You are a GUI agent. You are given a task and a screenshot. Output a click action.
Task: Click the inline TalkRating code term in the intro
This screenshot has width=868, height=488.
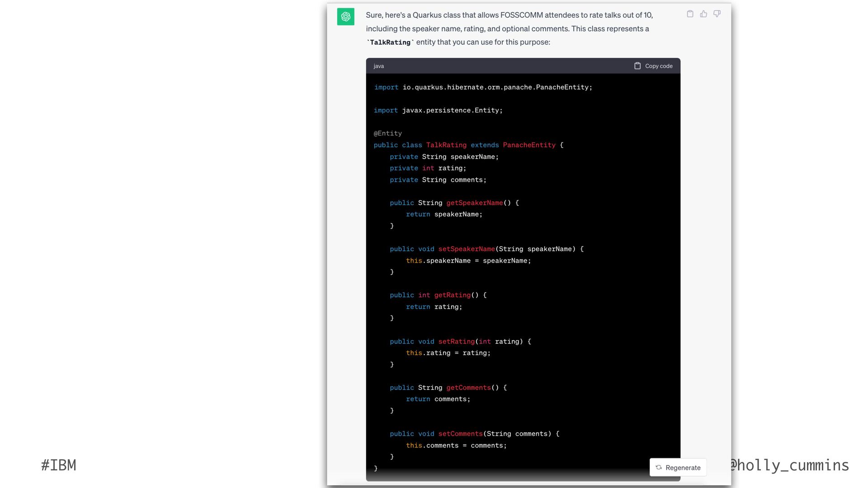click(390, 42)
